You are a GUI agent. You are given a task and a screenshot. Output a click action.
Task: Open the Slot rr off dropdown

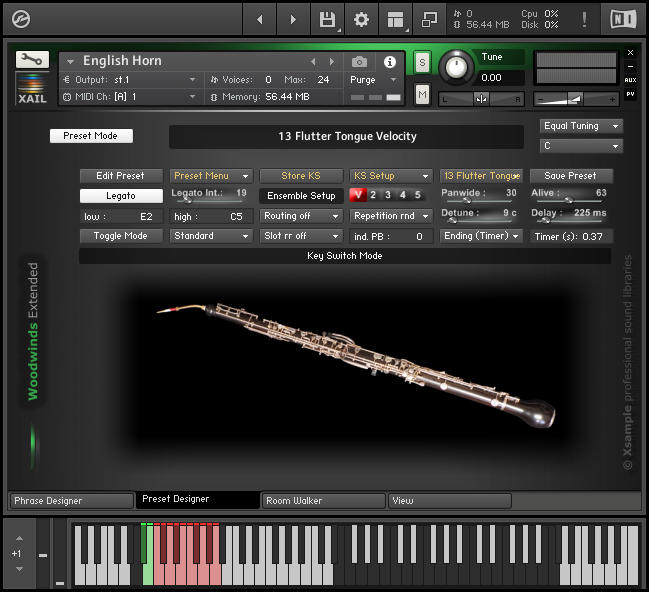pyautogui.click(x=301, y=236)
